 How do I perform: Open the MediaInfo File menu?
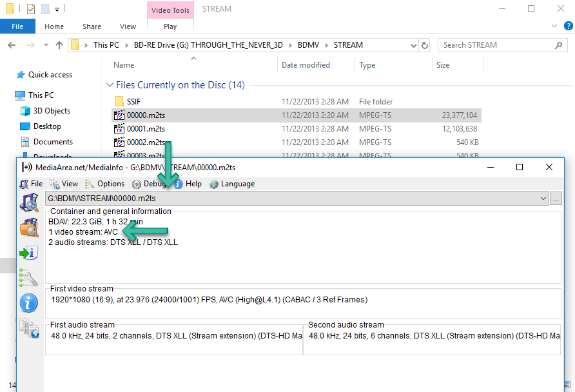(32, 184)
